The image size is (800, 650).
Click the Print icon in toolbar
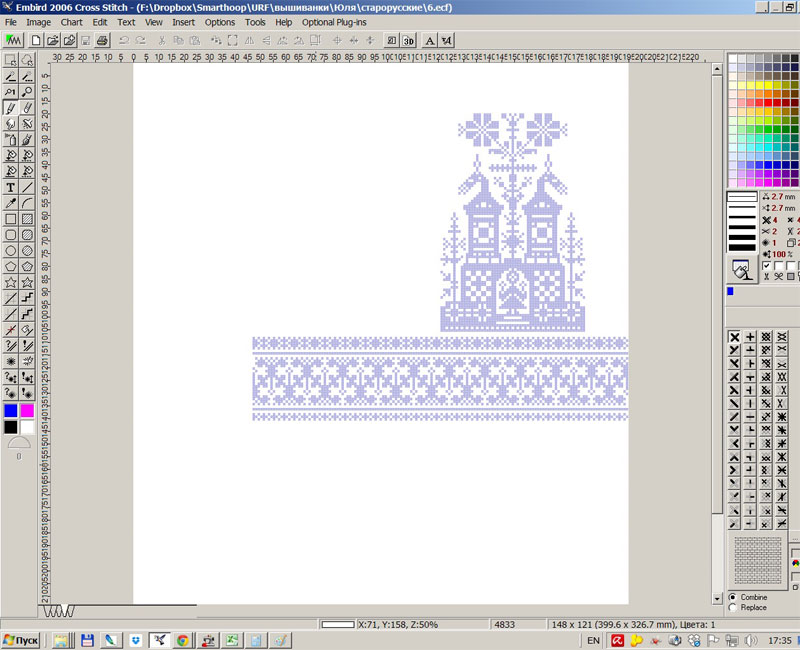pyautogui.click(x=101, y=41)
